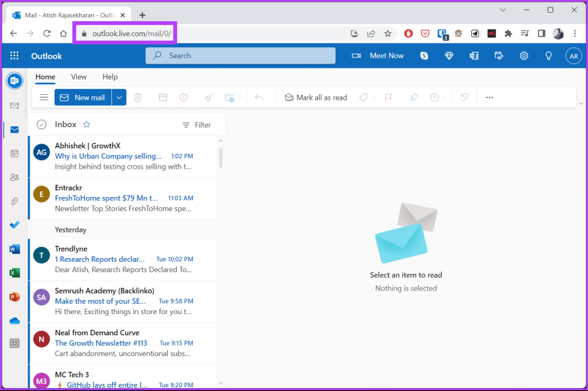Open the Mail icon in left sidebar
The height and width of the screenshot is (391, 588).
14,130
